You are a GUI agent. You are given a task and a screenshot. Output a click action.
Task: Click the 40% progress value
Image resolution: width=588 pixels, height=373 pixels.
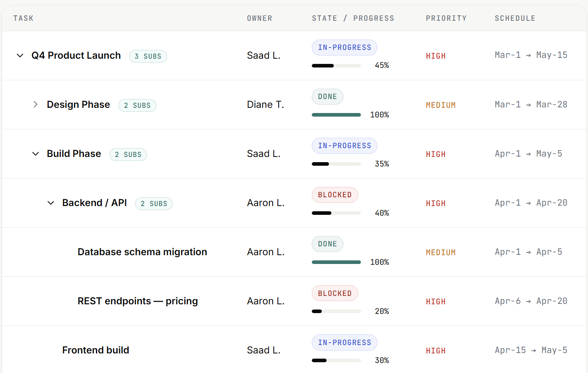pyautogui.click(x=382, y=213)
